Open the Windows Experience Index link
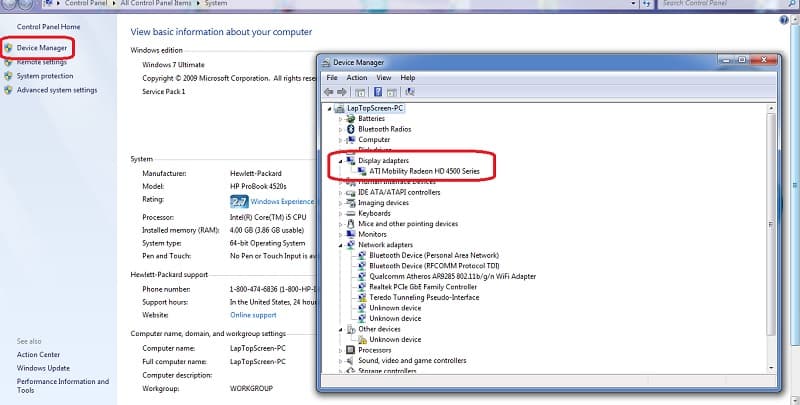The width and height of the screenshot is (800, 405). pyautogui.click(x=282, y=201)
